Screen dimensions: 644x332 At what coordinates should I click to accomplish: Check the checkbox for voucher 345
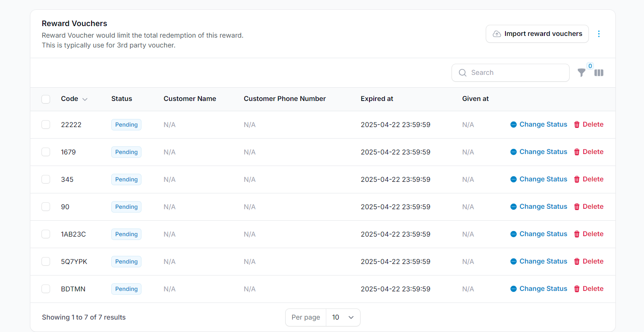pyautogui.click(x=46, y=179)
